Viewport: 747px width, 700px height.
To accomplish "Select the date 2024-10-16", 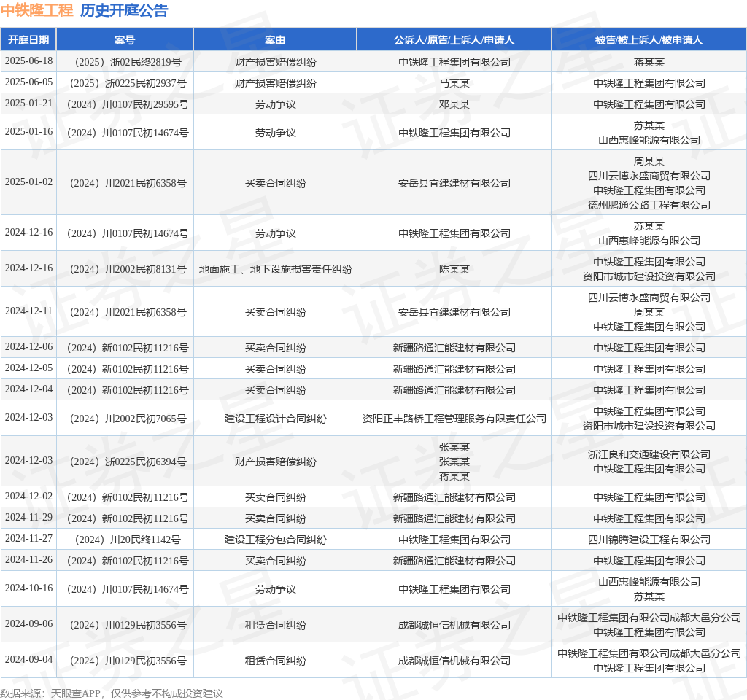I will pos(28,588).
